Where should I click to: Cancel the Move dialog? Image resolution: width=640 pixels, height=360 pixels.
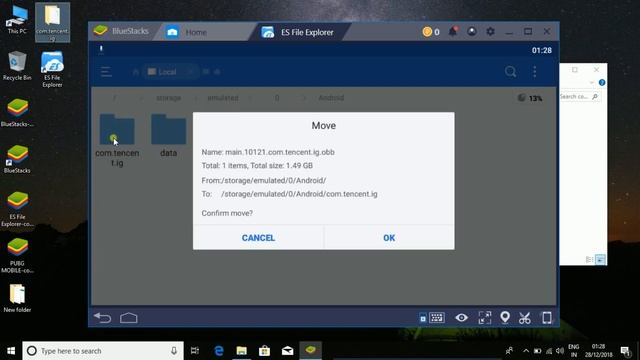tap(258, 238)
